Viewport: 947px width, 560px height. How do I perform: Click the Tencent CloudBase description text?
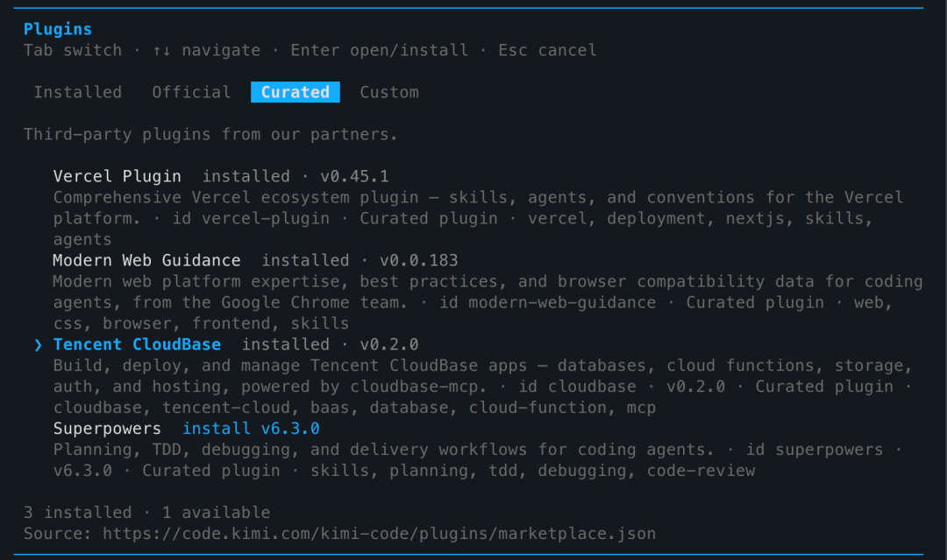(483, 386)
